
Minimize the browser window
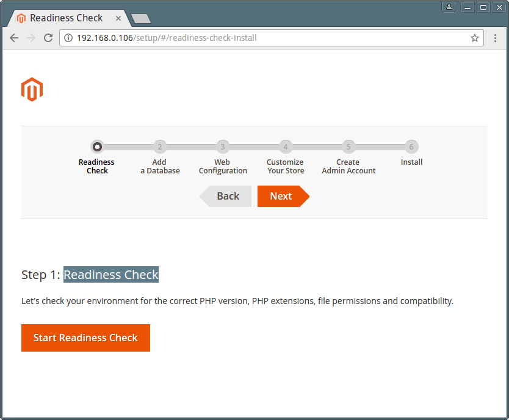coord(467,7)
